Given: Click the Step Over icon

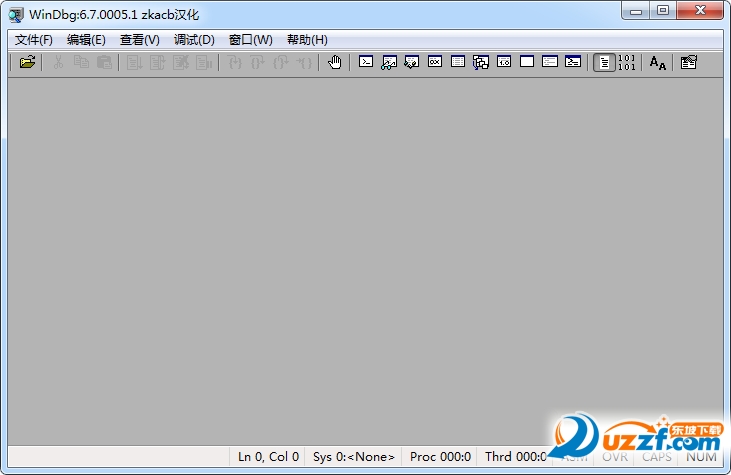Looking at the screenshot, I should [x=257, y=62].
